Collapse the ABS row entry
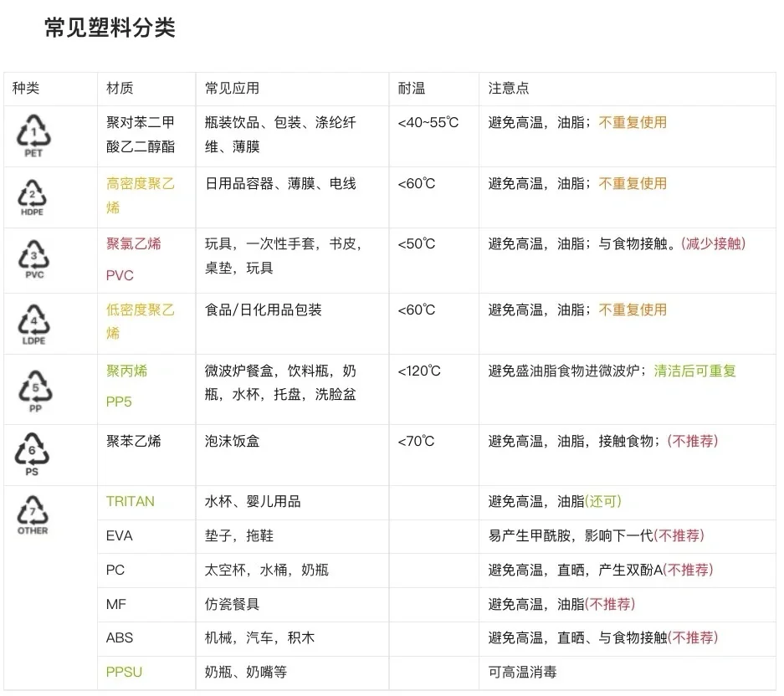The image size is (784, 696). coord(120,637)
